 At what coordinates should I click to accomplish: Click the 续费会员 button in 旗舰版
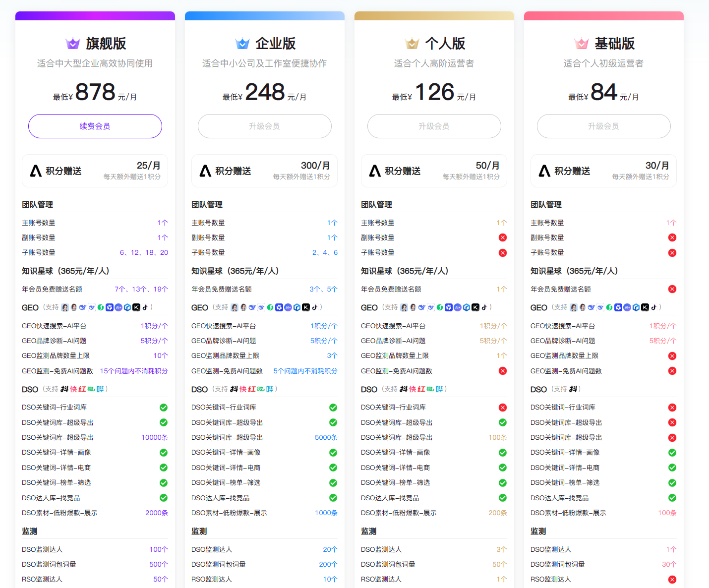95,126
